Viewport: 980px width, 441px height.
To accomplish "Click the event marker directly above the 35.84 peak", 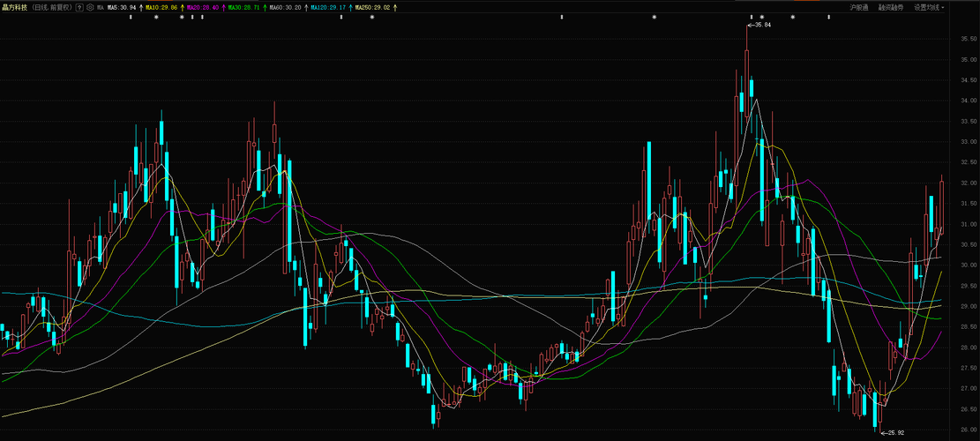I will pyautogui.click(x=752, y=17).
